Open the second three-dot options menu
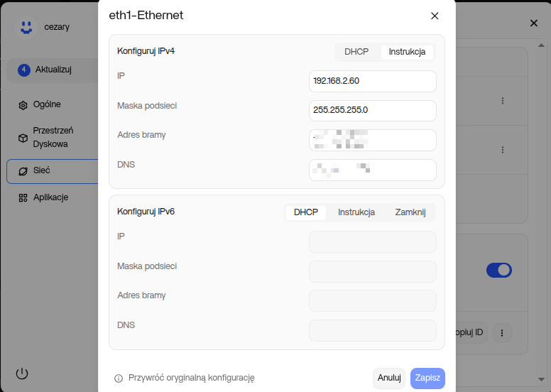This screenshot has height=392, width=551. click(503, 150)
